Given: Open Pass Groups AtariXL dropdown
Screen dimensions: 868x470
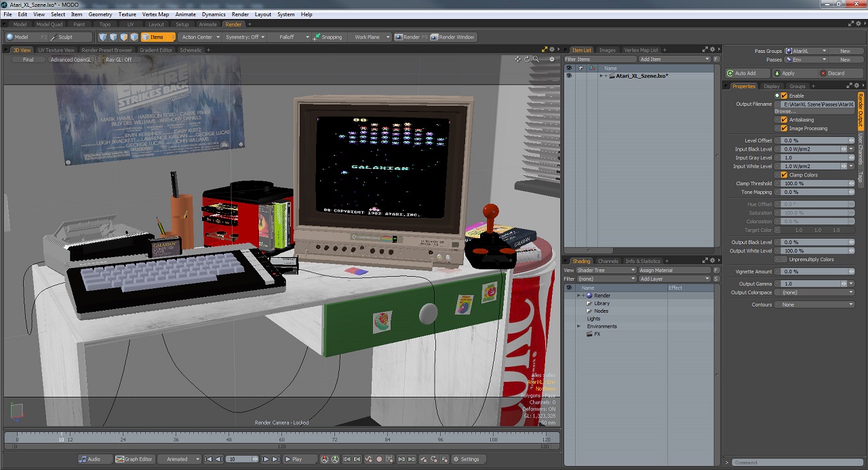Looking at the screenshot, I should pyautogui.click(x=807, y=51).
